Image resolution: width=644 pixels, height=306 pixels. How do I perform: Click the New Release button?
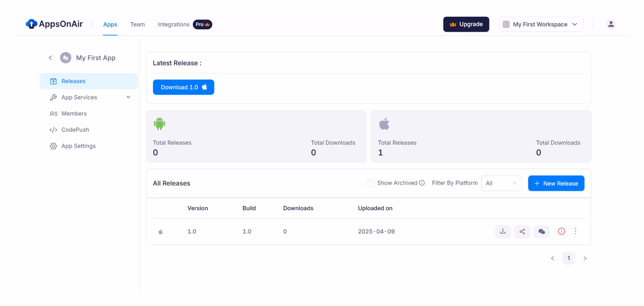(x=556, y=183)
